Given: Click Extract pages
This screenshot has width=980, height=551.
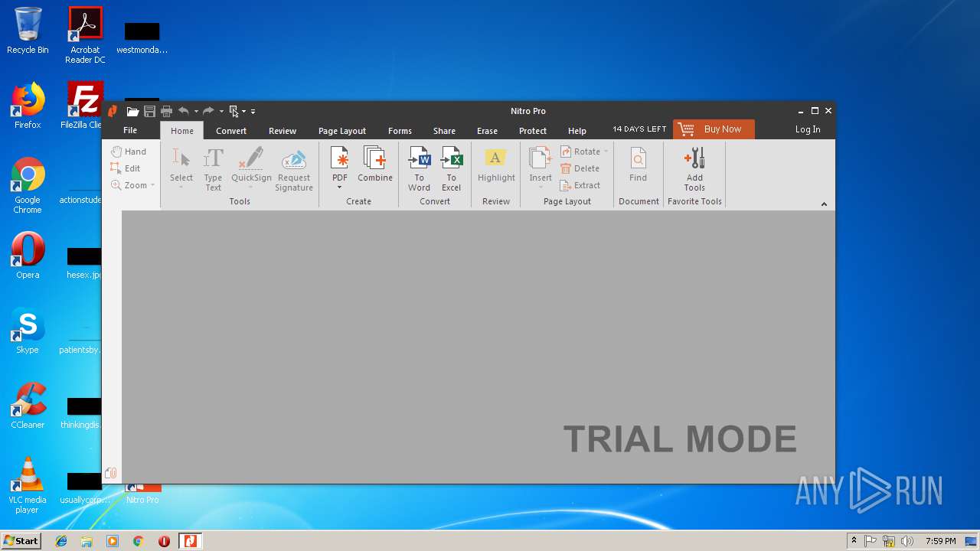Looking at the screenshot, I should [580, 185].
